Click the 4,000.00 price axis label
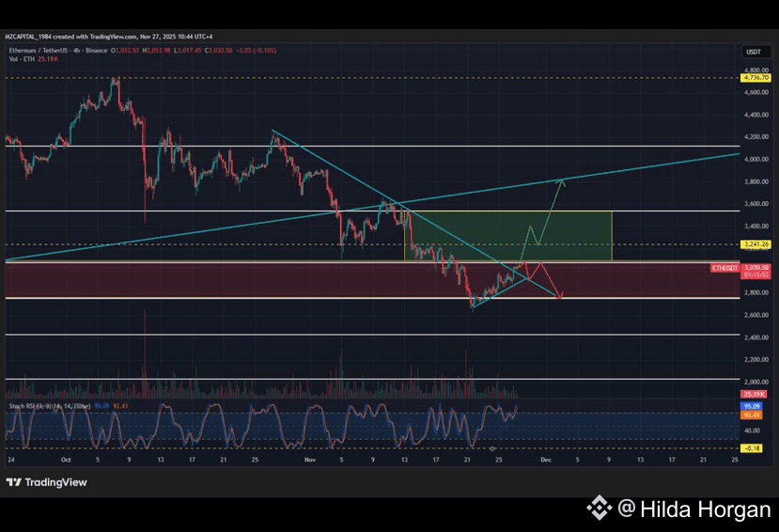Viewport: 779px width, 532px height. pos(756,159)
